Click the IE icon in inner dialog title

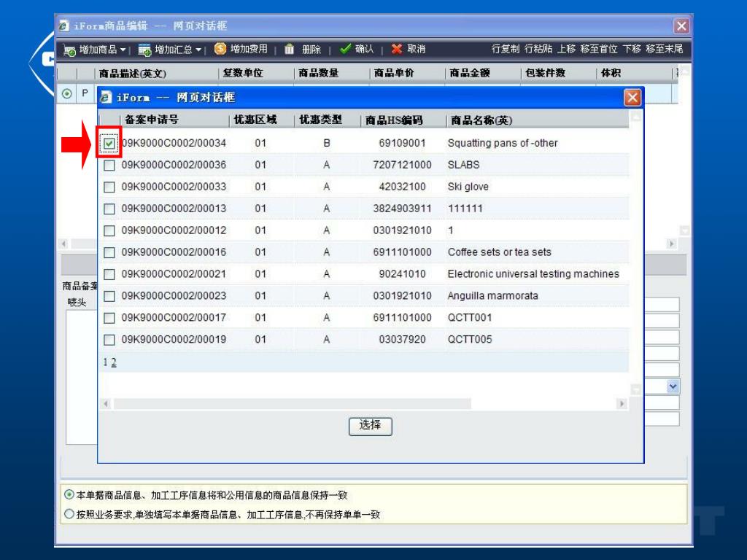(x=107, y=98)
